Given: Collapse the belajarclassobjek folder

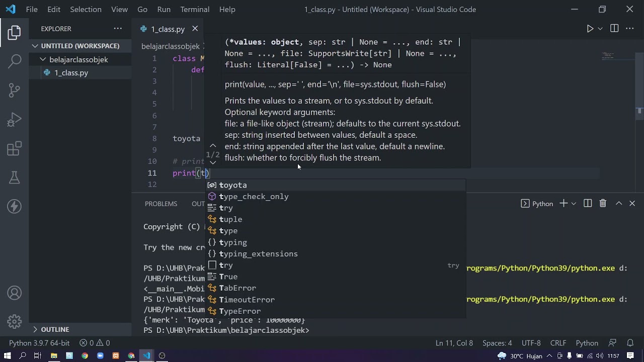Looking at the screenshot, I should (x=80, y=59).
